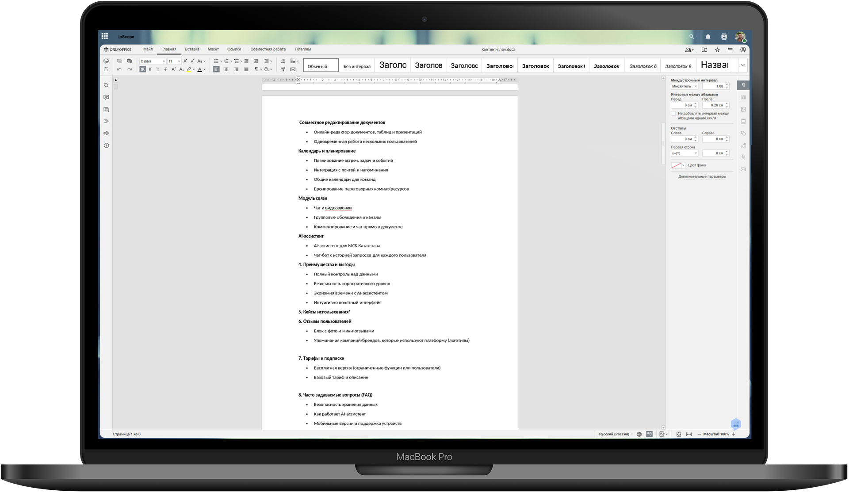Open Header and footer settings in right sidebar
The image size is (849, 504).
tap(743, 121)
